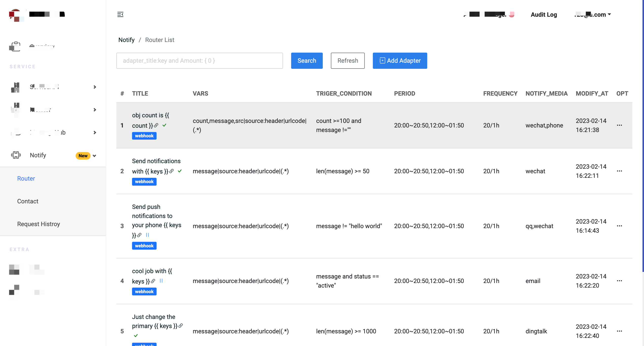Select the 'dingtalk' notify media cell
The width and height of the screenshot is (644, 346).
pyautogui.click(x=536, y=331)
